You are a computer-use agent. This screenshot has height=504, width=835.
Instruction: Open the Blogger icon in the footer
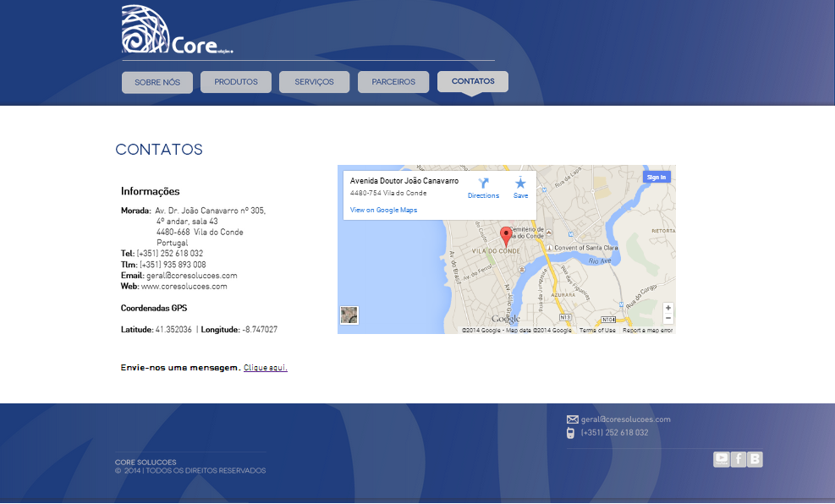pyautogui.click(x=754, y=459)
